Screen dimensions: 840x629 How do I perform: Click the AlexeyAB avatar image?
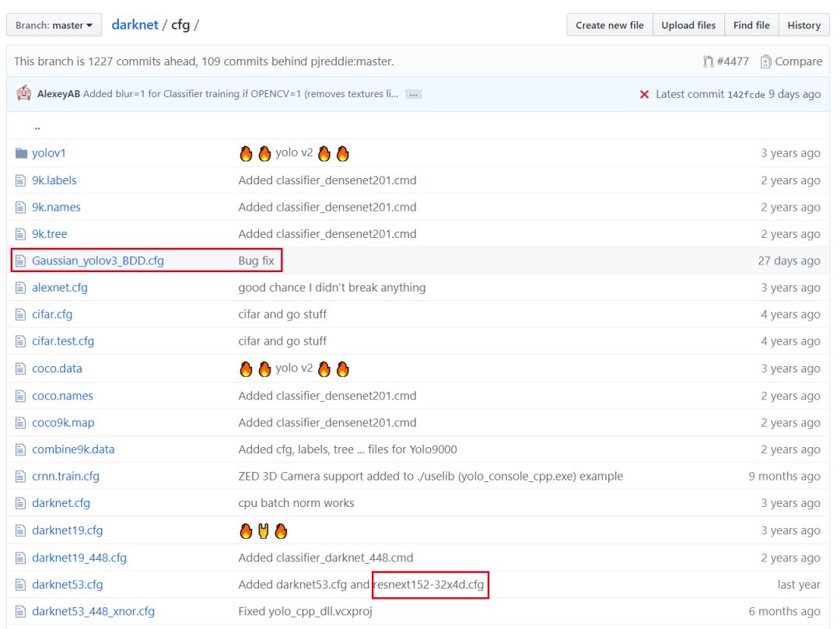23,93
